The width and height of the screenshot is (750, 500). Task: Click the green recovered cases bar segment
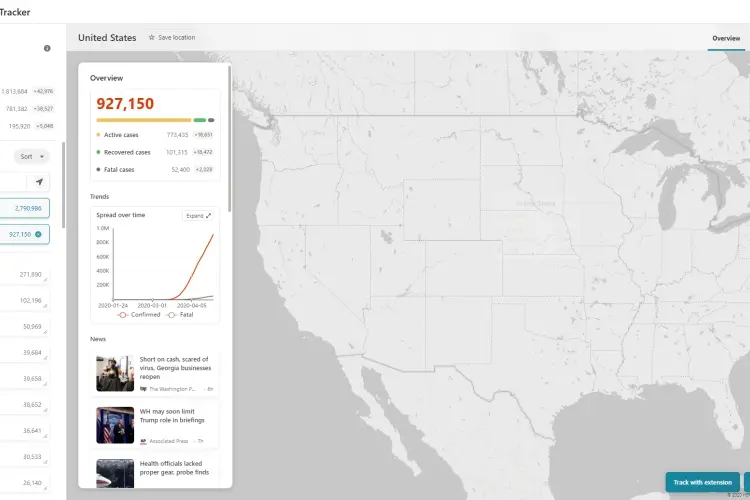(x=199, y=120)
